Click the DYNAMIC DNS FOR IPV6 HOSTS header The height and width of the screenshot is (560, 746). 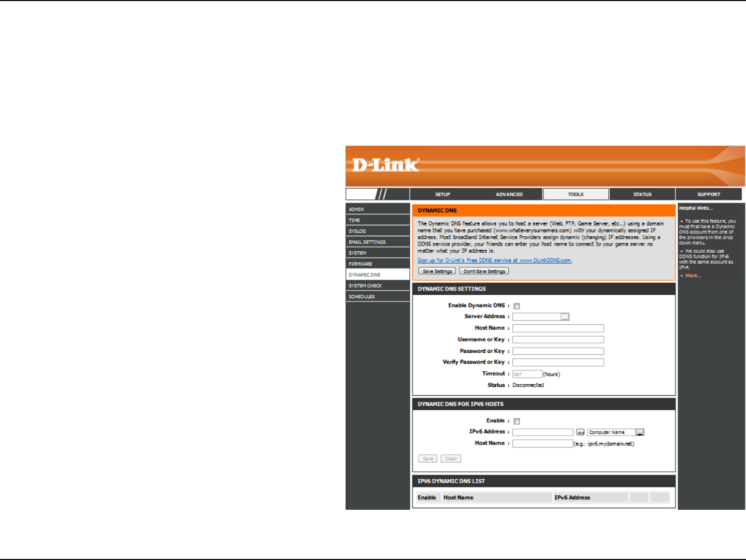point(544,404)
